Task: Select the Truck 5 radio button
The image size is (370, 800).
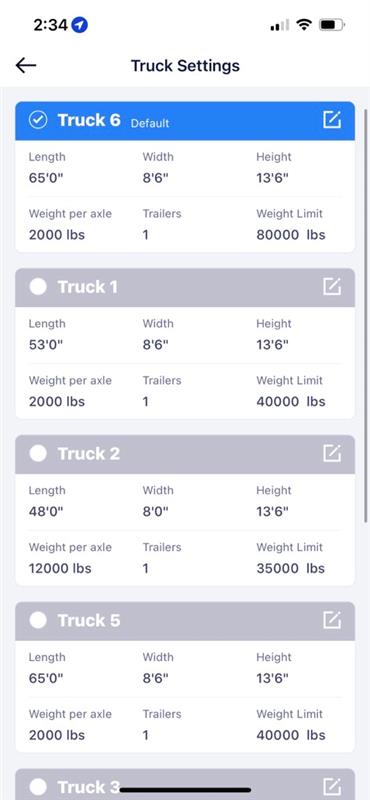Action: point(38,620)
